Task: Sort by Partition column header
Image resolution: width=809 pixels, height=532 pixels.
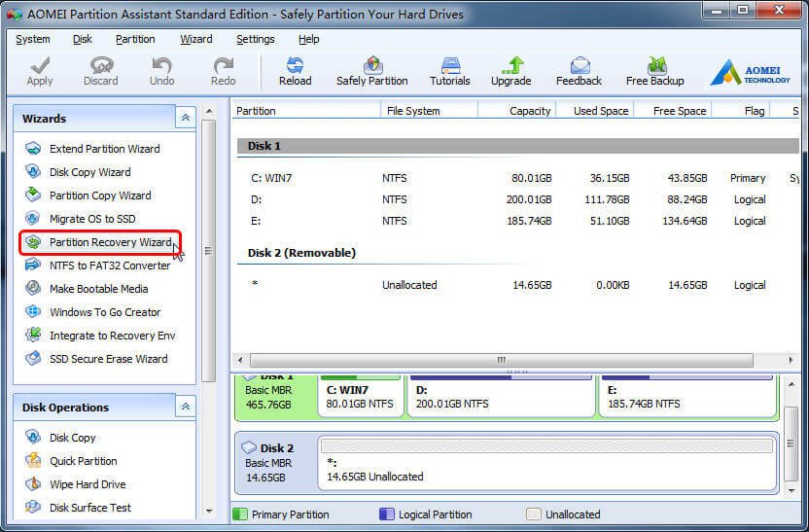Action: 305,111
